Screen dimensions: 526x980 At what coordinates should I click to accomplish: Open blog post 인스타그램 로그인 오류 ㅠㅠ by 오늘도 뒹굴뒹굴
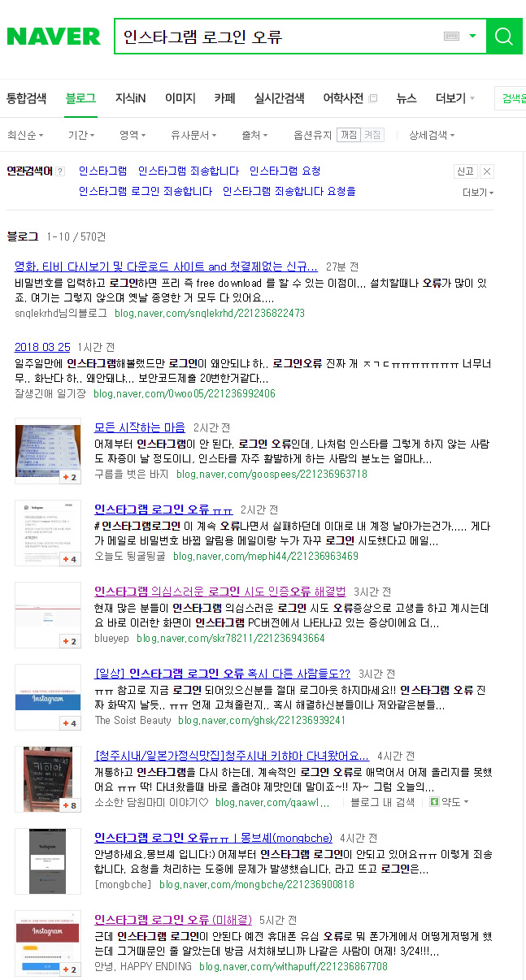pyautogui.click(x=163, y=510)
